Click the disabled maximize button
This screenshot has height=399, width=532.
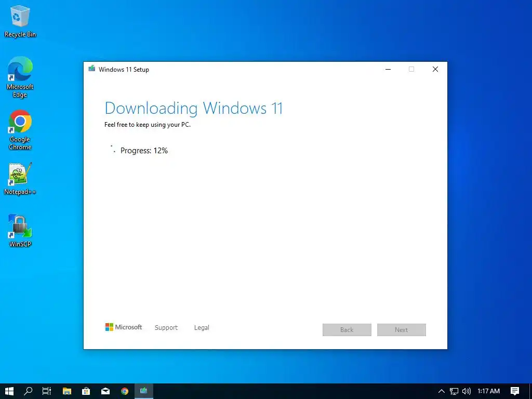(x=411, y=69)
